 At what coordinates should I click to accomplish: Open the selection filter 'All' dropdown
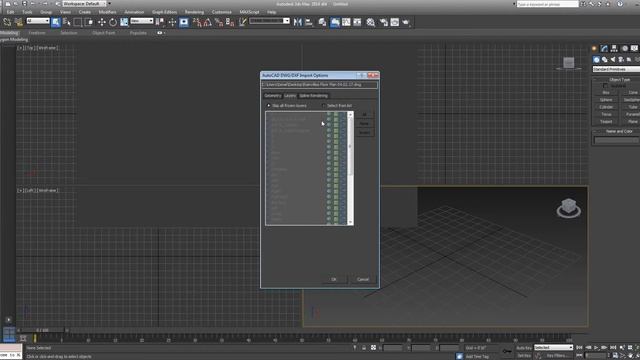point(38,21)
